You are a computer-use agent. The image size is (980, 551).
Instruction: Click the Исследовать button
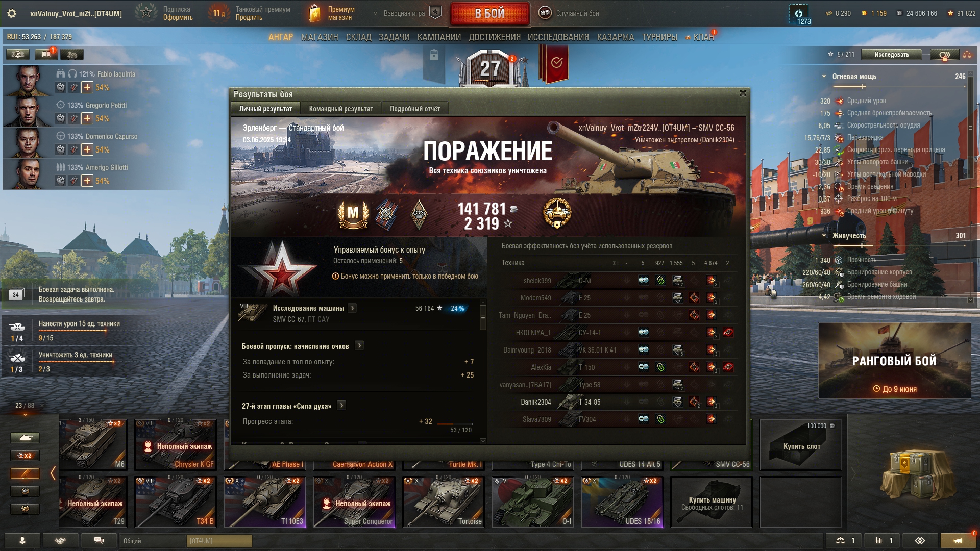coord(892,55)
